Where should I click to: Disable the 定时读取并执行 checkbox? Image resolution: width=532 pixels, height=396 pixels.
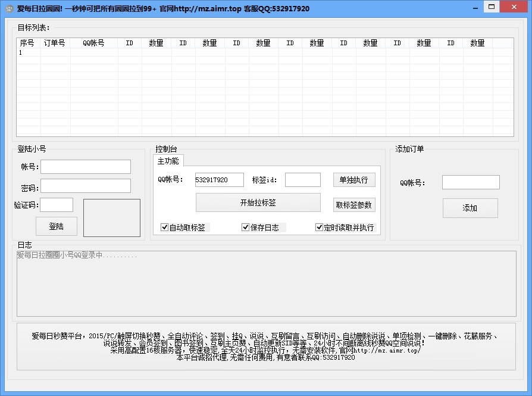click(x=319, y=227)
